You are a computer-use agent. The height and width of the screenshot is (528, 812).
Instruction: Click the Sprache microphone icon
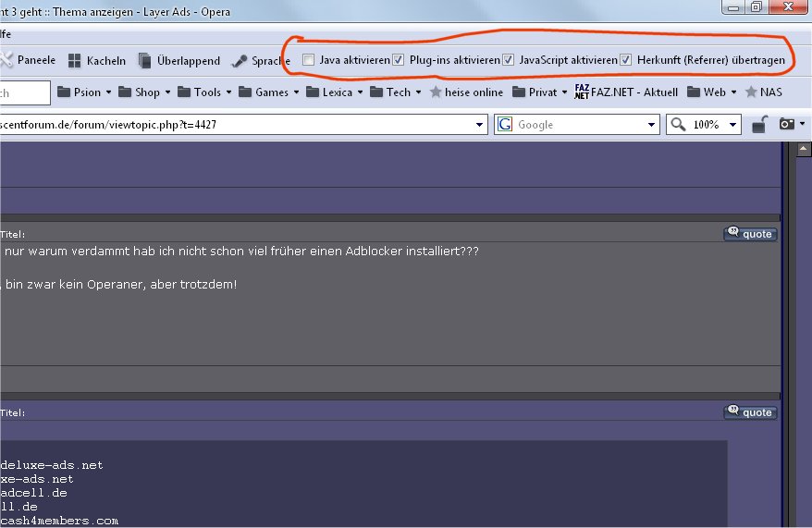pyautogui.click(x=240, y=61)
